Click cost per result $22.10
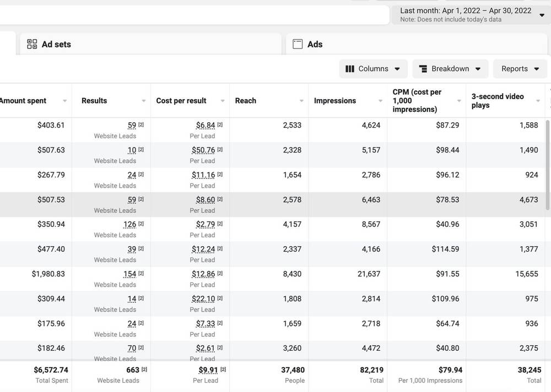Viewport: 551px width, 392px height. coord(203,299)
